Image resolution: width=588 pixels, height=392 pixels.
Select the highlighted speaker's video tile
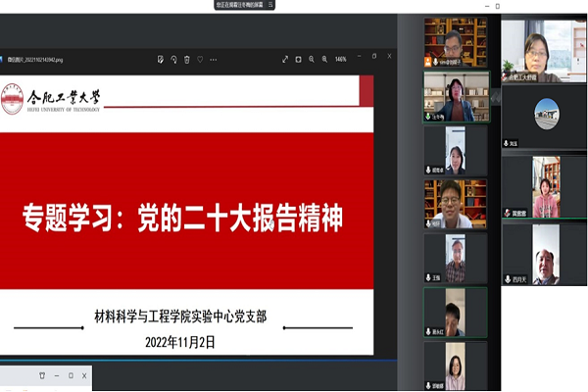click(x=455, y=95)
